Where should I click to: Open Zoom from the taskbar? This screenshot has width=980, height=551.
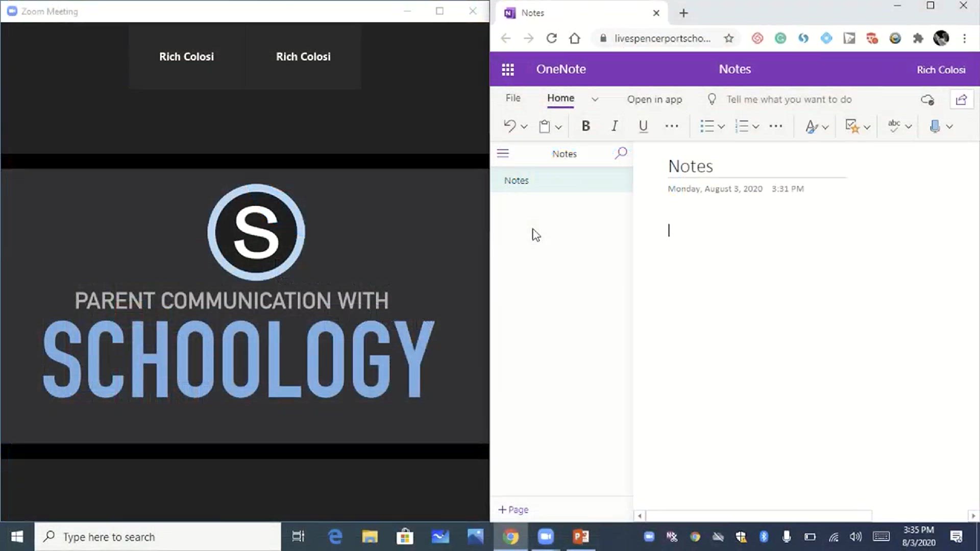(x=546, y=537)
